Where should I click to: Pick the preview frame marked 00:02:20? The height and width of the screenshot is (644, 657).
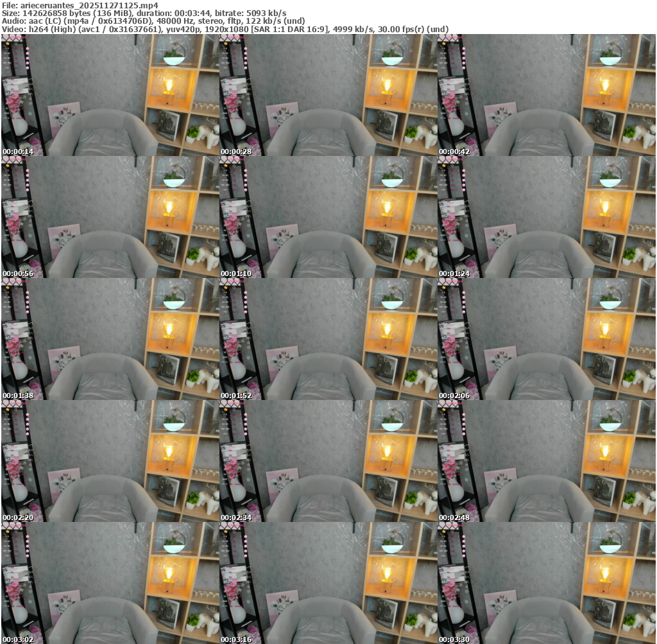(110, 461)
